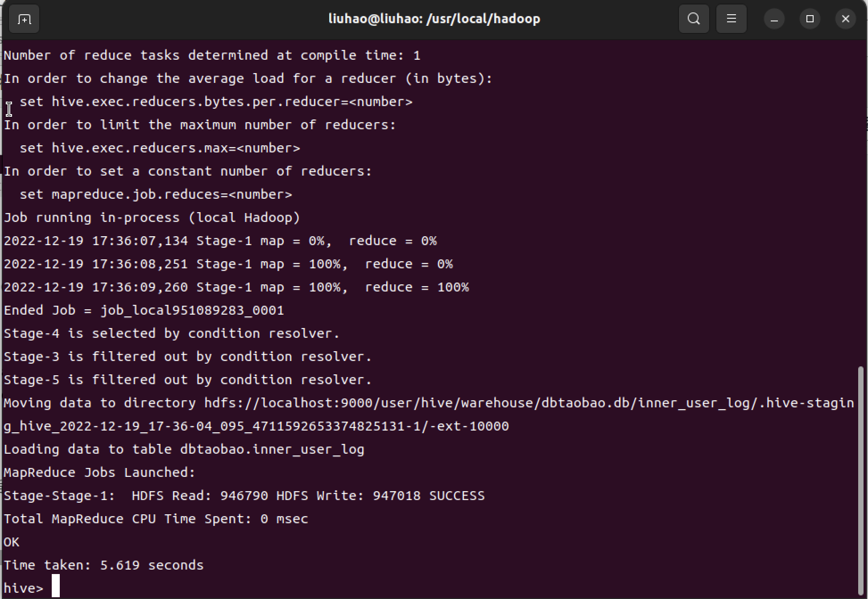Click the line "set hive.exec.reducers.bytes.per.reducer=<number>"
The height and width of the screenshot is (599, 868).
[x=216, y=102]
